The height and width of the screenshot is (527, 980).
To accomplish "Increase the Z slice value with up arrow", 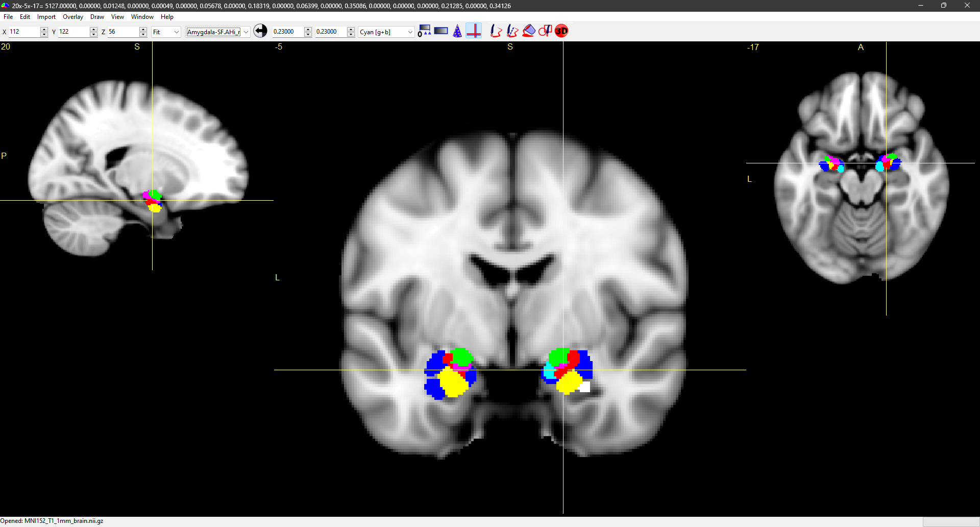I will click(x=143, y=29).
